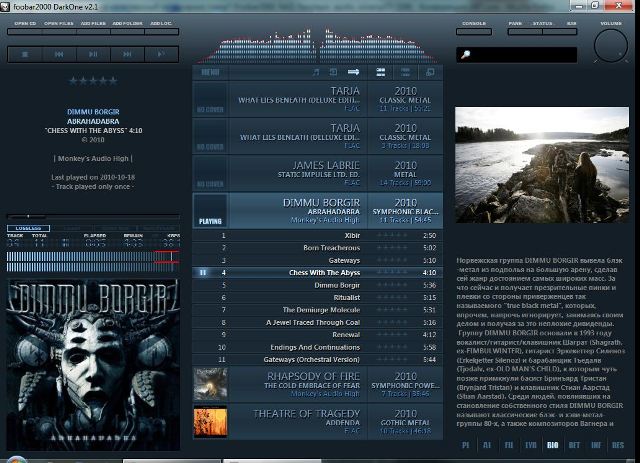Click Rhapsody of Fire cover thumbnail
640x463 pixels.
210,384
